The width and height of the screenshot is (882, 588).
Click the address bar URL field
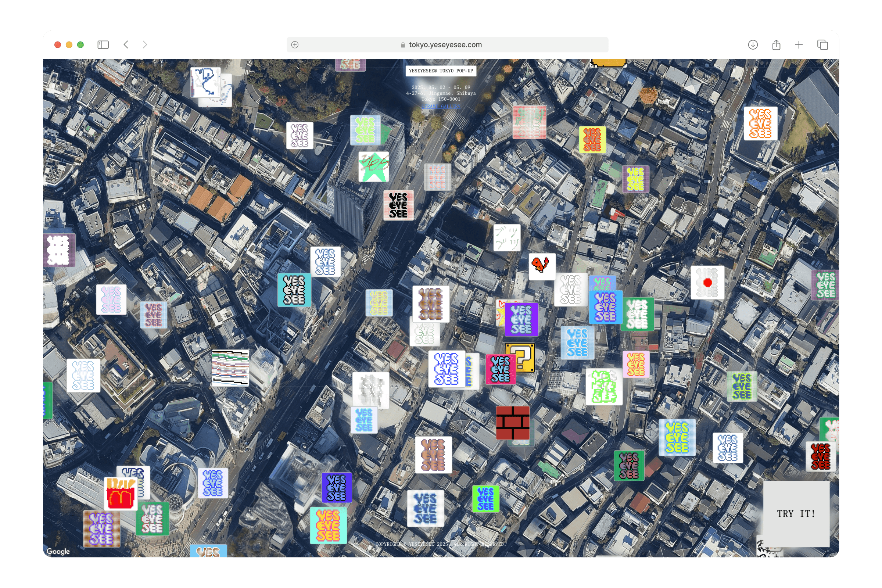pyautogui.click(x=445, y=44)
